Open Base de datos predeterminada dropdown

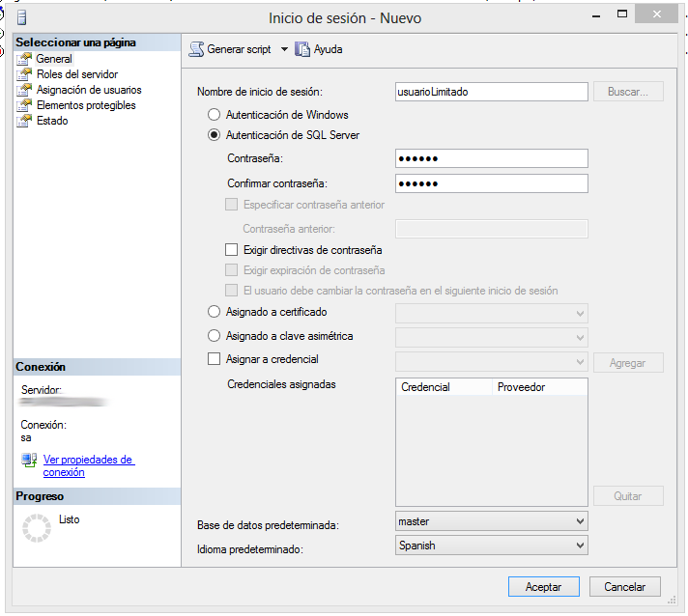coord(580,521)
